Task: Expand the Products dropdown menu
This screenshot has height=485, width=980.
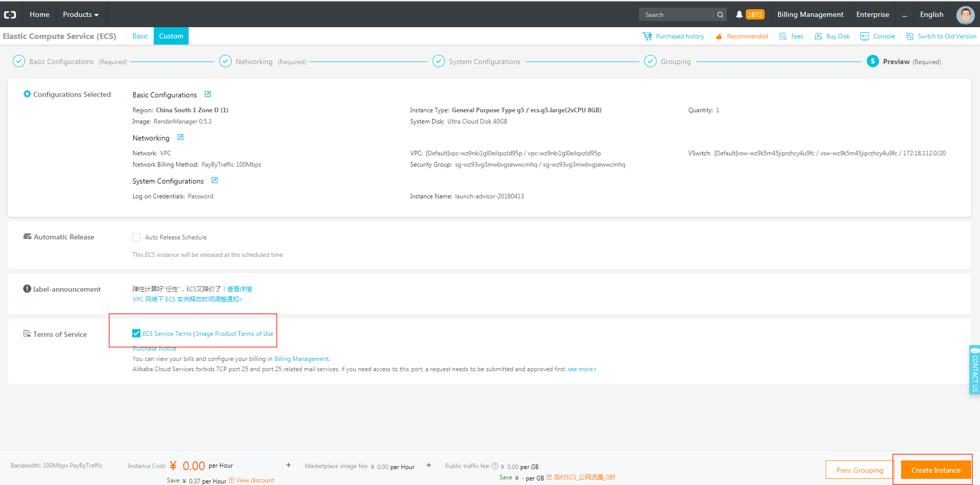Action: point(80,14)
